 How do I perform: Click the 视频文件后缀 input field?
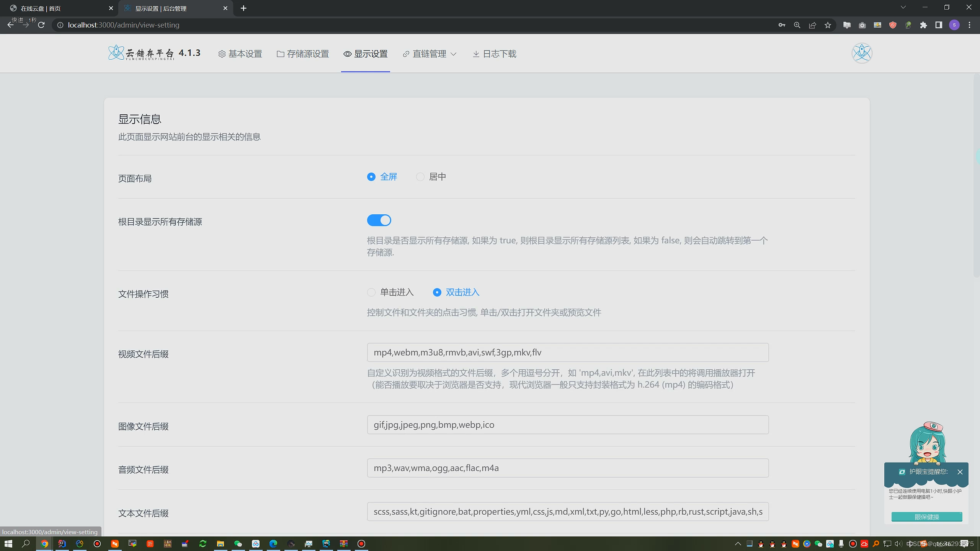[x=567, y=352]
